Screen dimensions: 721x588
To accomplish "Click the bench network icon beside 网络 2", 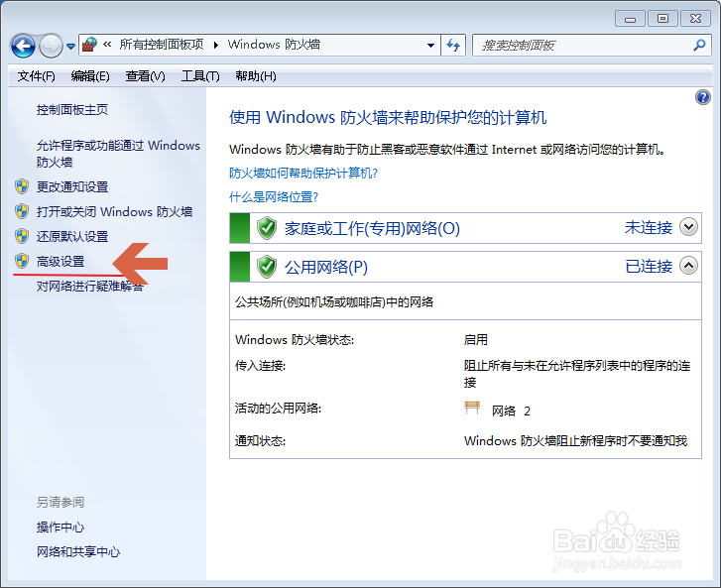I will [472, 408].
